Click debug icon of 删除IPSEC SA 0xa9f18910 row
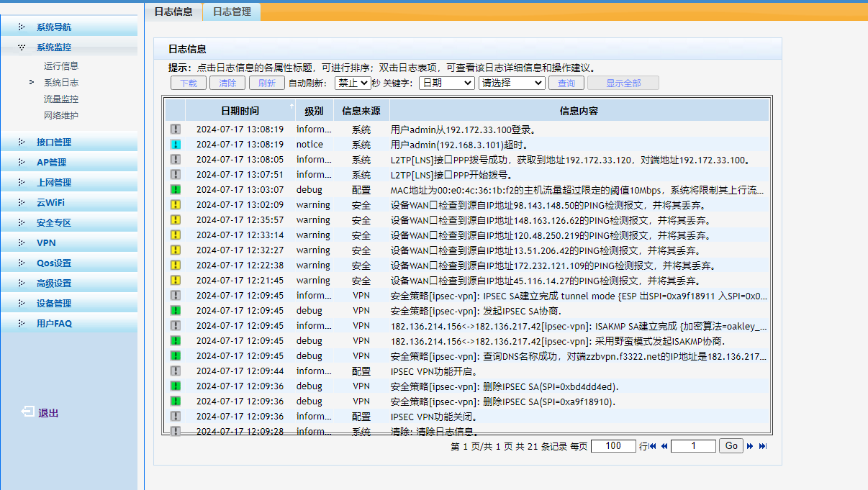The height and width of the screenshot is (490, 868). (x=176, y=401)
